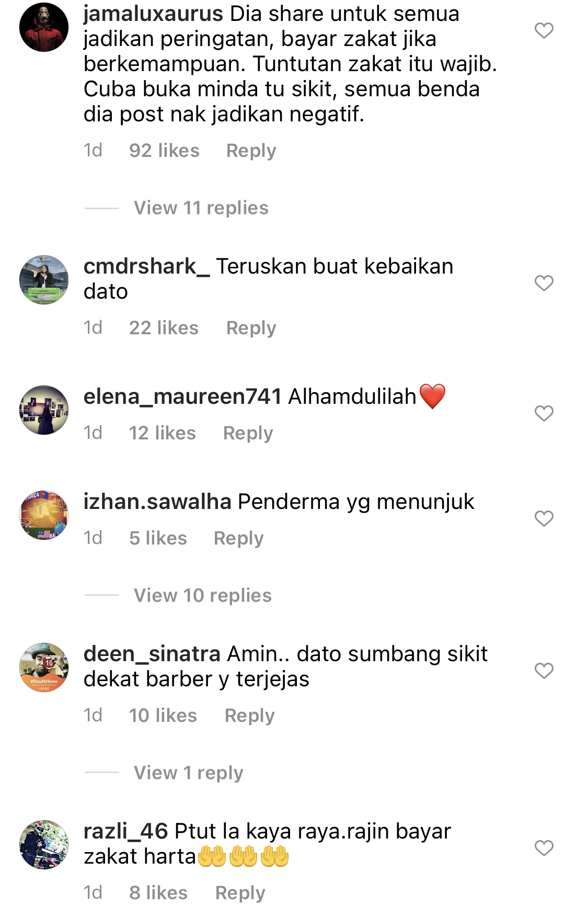
Task: Like jamaluxaurus's comment with heart icon
Action: [x=544, y=30]
